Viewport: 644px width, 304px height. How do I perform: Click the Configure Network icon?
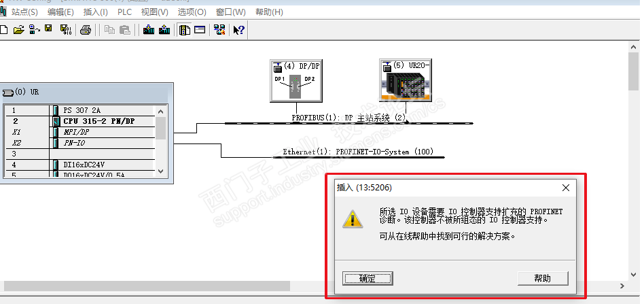coord(219,30)
